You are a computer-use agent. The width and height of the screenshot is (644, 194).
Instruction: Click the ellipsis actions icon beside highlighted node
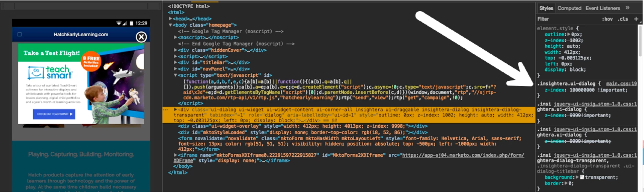pyautogui.click(x=165, y=110)
